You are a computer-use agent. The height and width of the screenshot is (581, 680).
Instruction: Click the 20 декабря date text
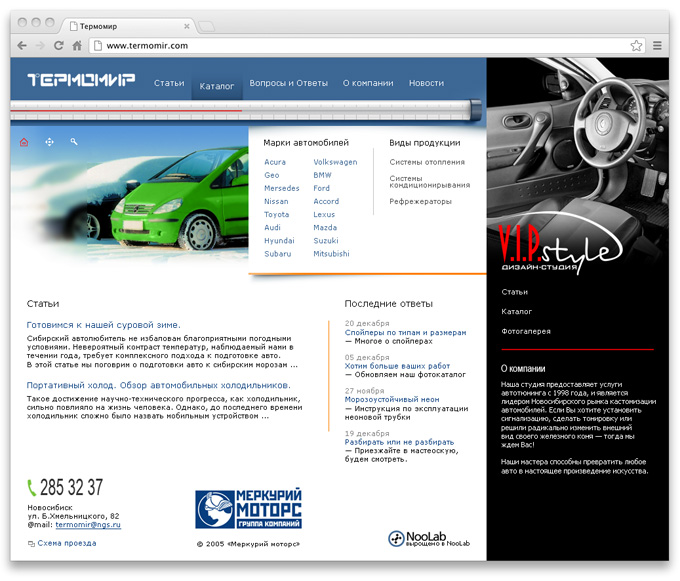tap(367, 323)
